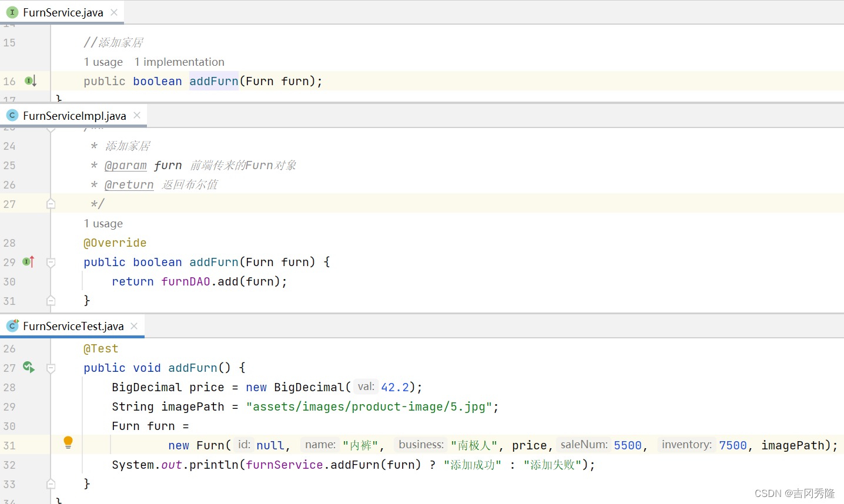Click the implemented-method gutter icon on line 16
844x504 pixels.
[31, 81]
